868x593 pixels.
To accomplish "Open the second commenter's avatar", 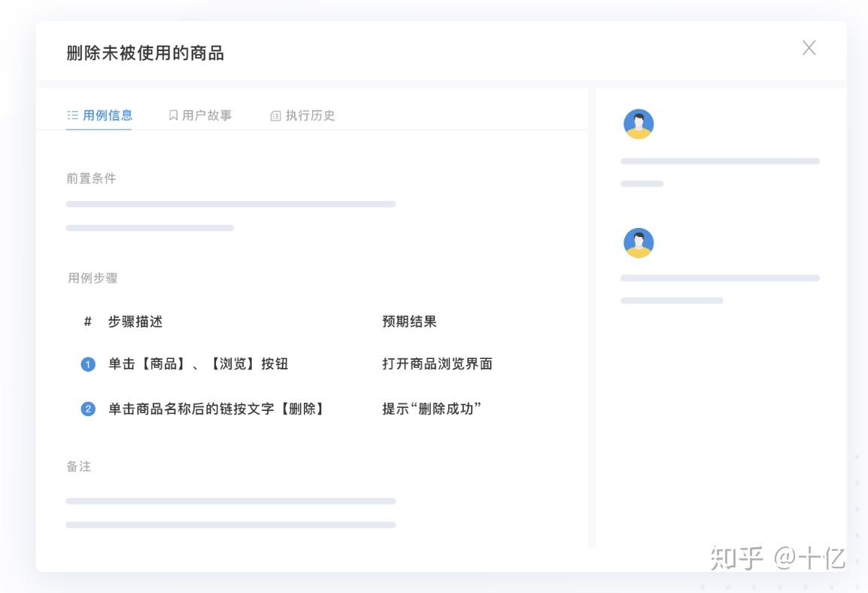I will click(x=639, y=242).
